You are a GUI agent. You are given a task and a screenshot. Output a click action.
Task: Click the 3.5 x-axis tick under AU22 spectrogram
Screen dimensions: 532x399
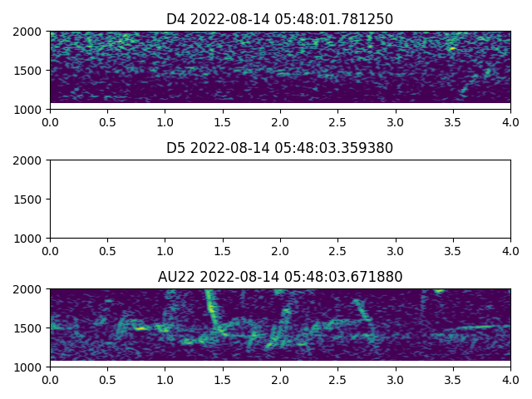(453, 379)
